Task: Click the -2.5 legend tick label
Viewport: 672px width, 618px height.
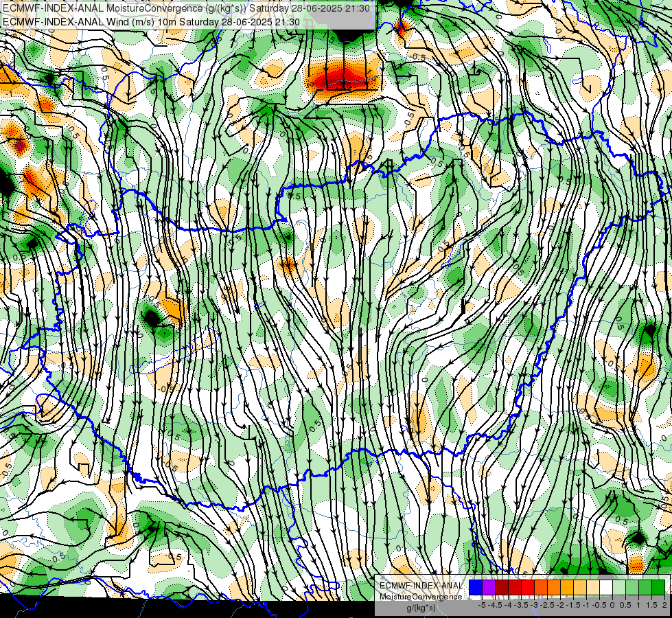Action: click(547, 605)
